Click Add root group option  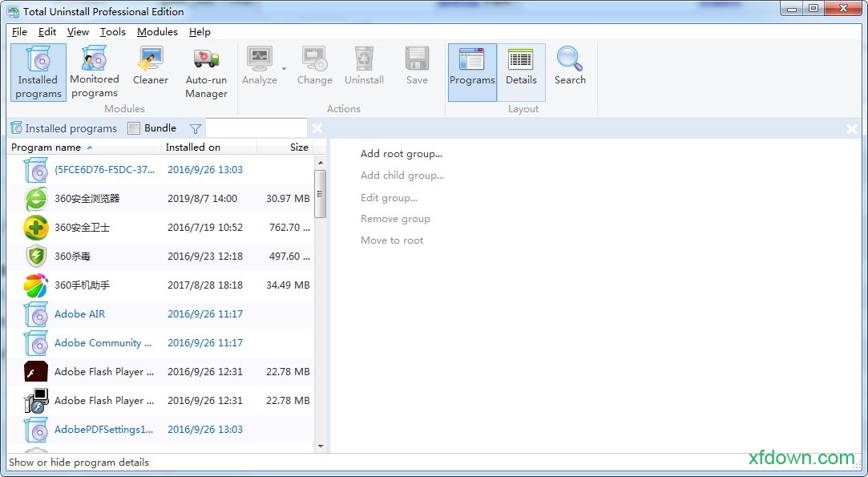click(x=401, y=154)
